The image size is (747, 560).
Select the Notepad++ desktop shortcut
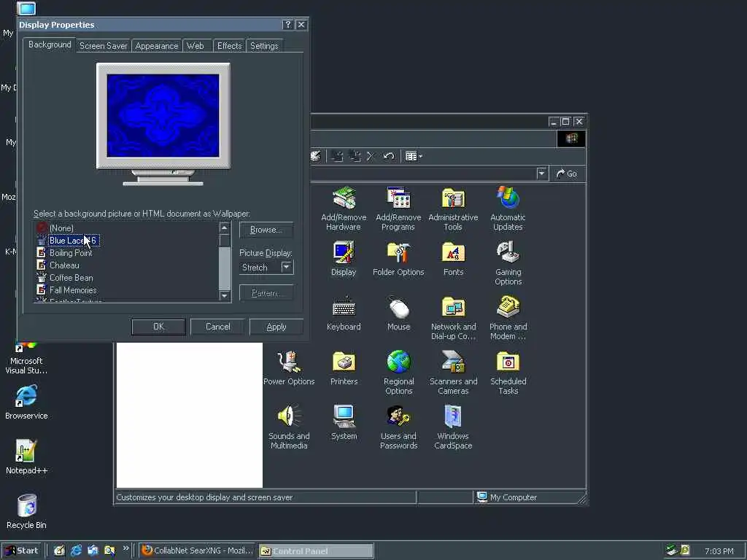pyautogui.click(x=26, y=457)
